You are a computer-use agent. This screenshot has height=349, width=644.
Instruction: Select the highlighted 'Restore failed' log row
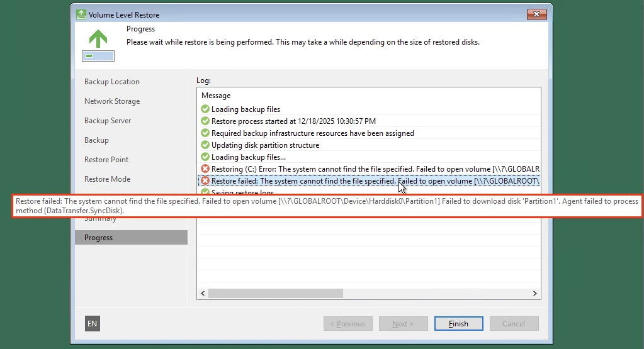tap(369, 180)
